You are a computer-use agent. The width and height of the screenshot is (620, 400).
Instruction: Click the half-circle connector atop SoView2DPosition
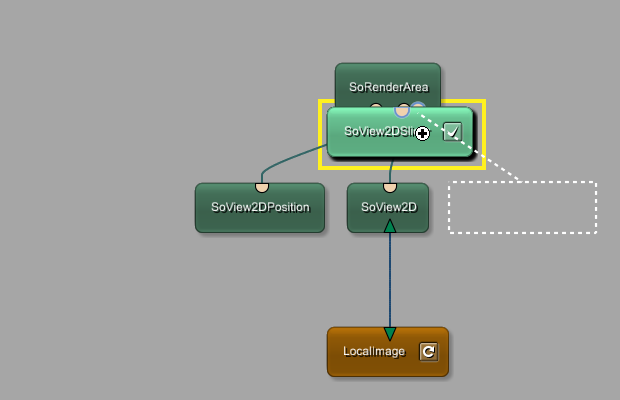[x=262, y=187]
